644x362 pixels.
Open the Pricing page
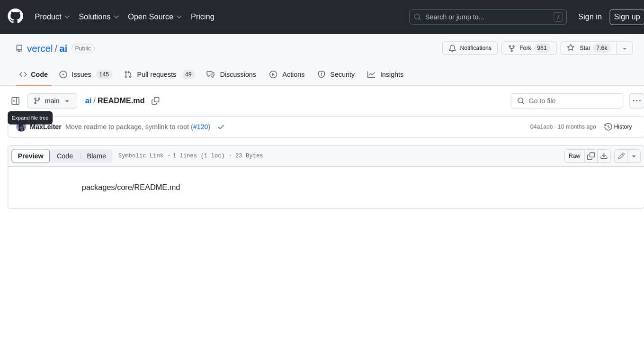coord(202,17)
